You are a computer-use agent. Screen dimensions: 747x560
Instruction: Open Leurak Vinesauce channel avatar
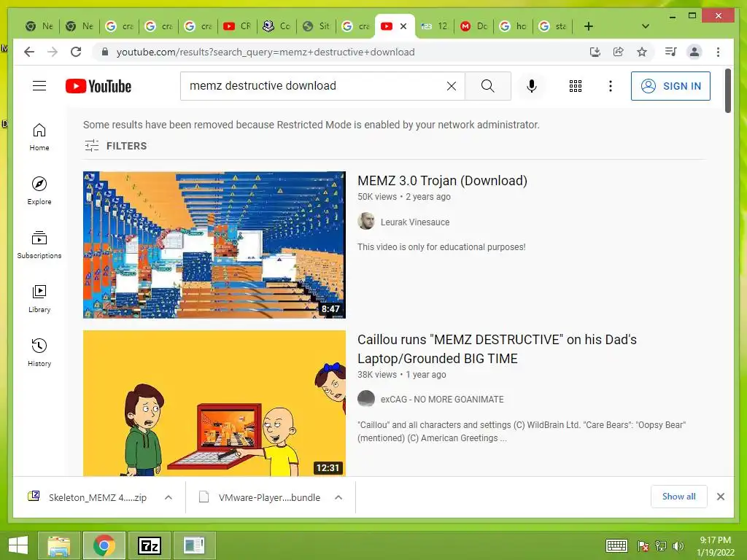(x=366, y=222)
